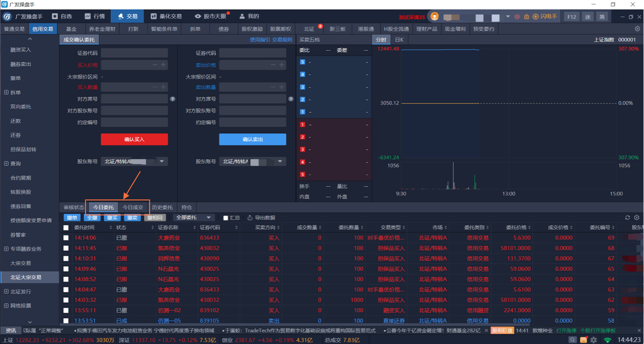Select all orders with the header checkbox

[66, 228]
